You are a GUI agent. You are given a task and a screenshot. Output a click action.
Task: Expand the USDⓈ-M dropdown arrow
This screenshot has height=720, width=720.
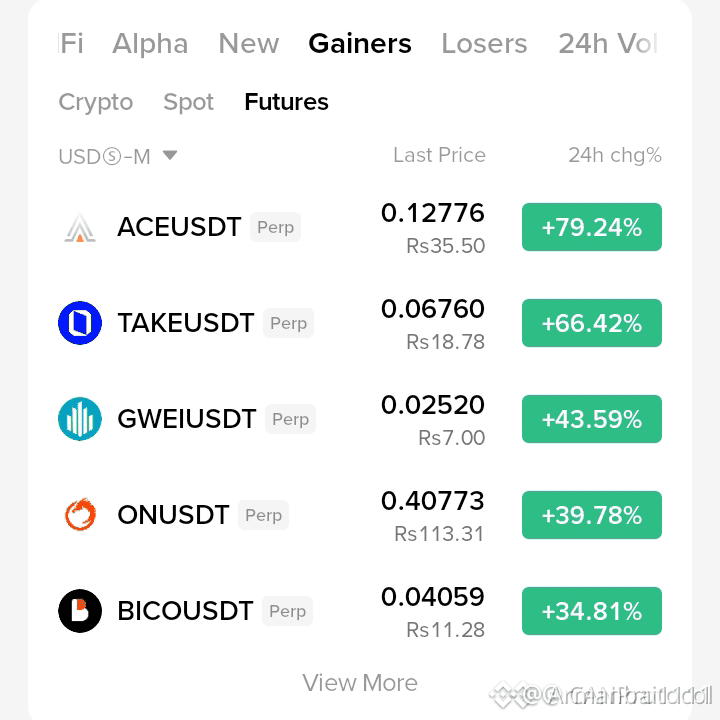tap(170, 155)
